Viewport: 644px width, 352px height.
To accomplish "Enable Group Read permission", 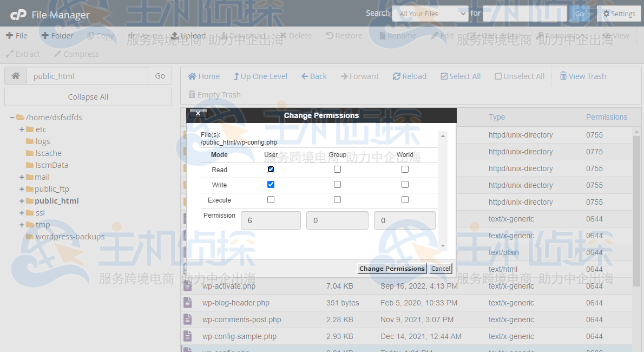I will tap(337, 169).
